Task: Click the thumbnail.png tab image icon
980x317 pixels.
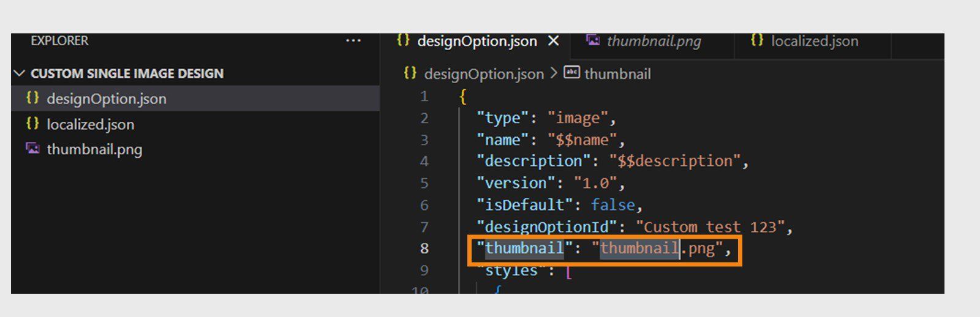Action: click(593, 40)
